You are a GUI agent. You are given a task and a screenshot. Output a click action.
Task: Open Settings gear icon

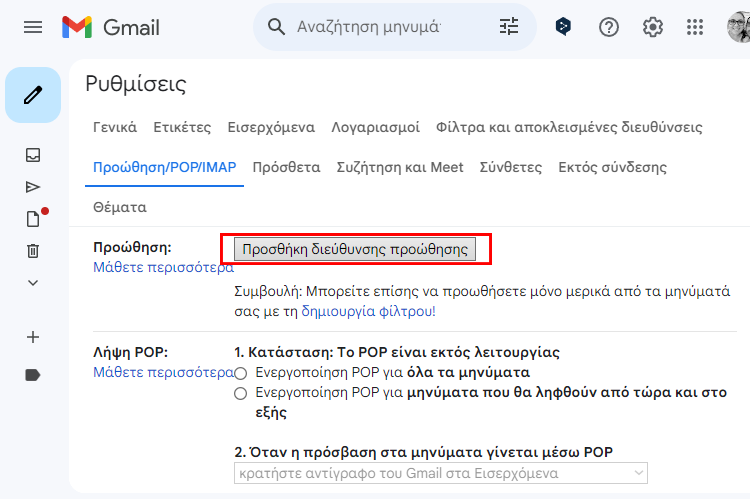[652, 27]
